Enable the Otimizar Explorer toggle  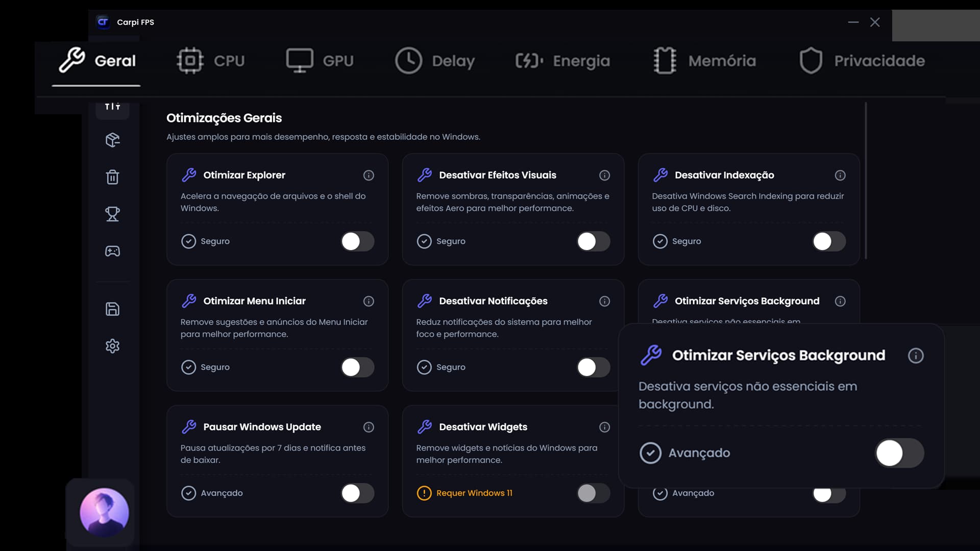click(x=357, y=241)
